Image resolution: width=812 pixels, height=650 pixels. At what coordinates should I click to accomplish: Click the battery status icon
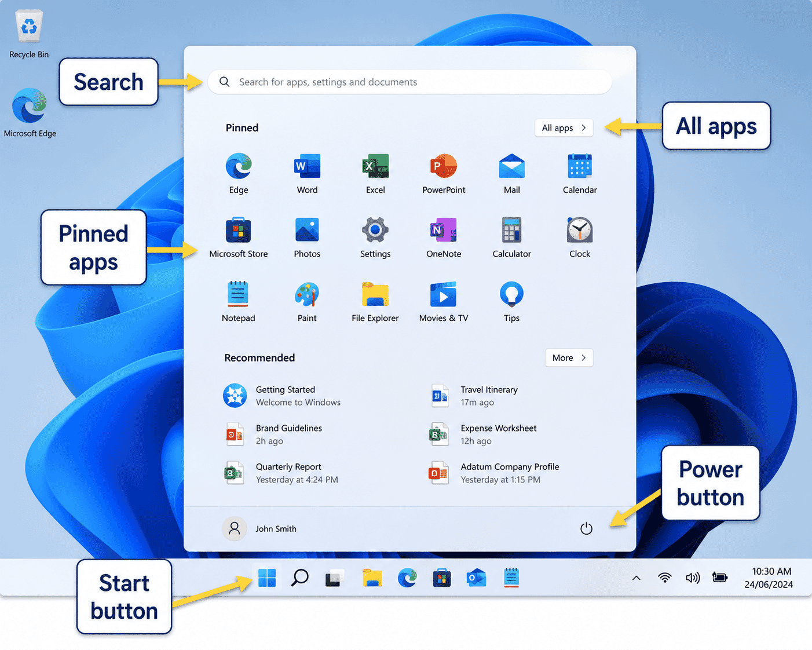[720, 578]
